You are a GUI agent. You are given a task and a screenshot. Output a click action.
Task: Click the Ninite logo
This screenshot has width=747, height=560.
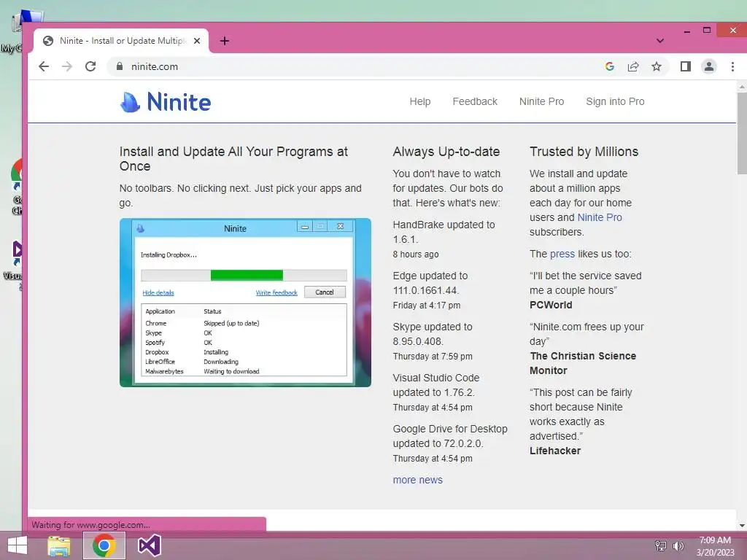pyautogui.click(x=166, y=102)
